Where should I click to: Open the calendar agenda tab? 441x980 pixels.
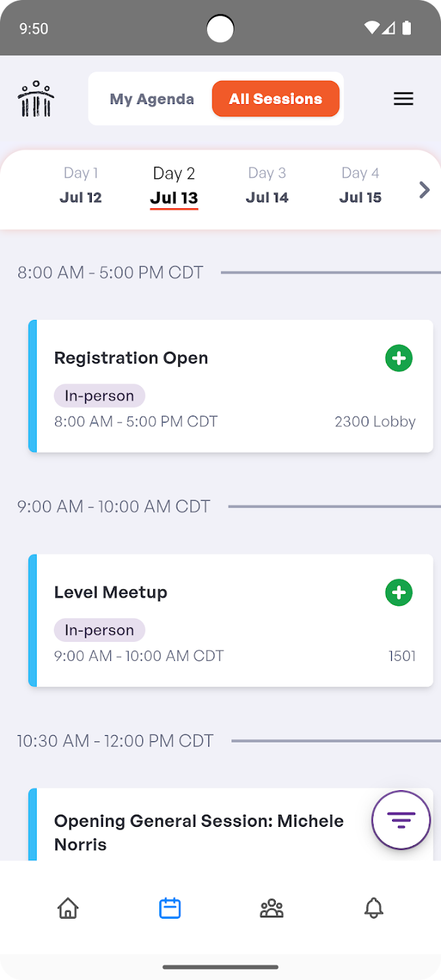(169, 908)
